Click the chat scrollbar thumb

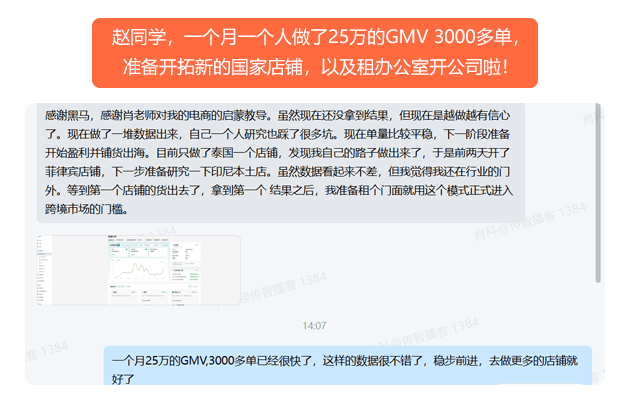point(598,190)
